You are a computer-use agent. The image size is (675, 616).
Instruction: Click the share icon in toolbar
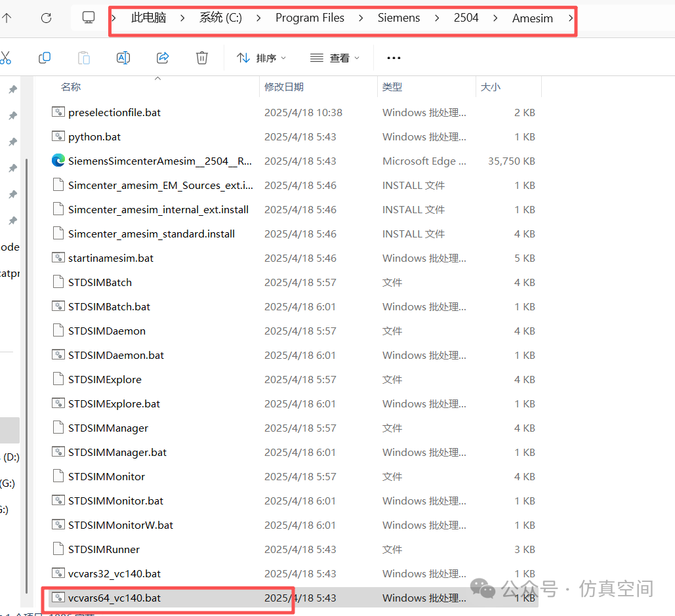click(163, 58)
